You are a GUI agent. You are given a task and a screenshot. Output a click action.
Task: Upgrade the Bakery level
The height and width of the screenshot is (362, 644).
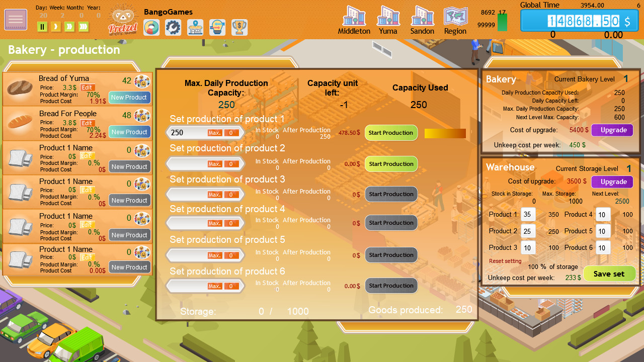[x=613, y=130]
